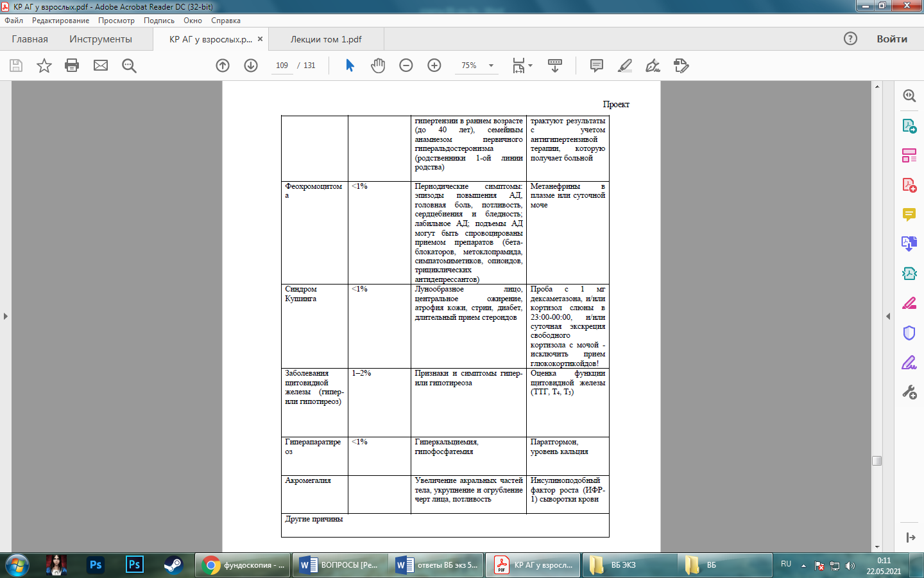The height and width of the screenshot is (578, 924).
Task: Print the document with printer icon
Action: [x=72, y=66]
